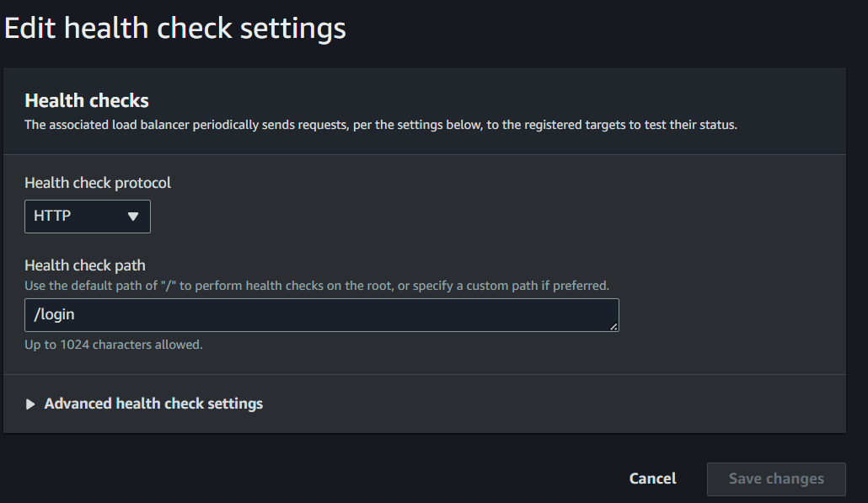Click the Health check path label
The image size is (868, 503).
84,265
